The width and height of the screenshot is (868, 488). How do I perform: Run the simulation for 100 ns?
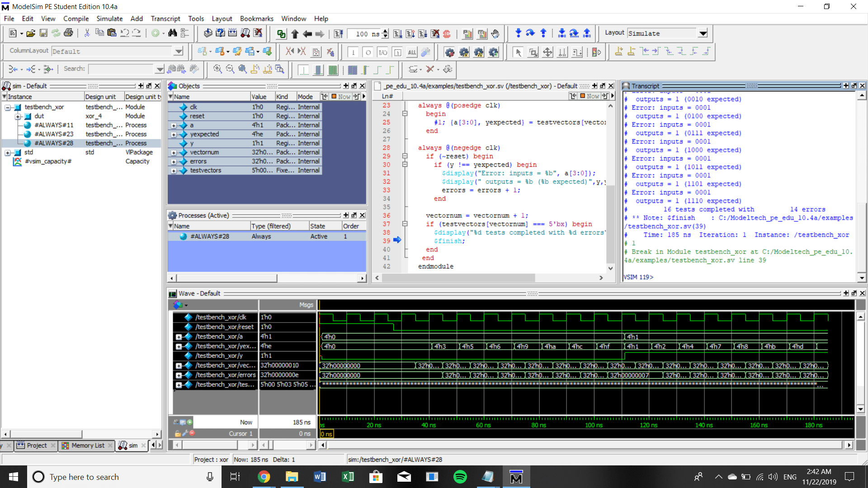[398, 33]
